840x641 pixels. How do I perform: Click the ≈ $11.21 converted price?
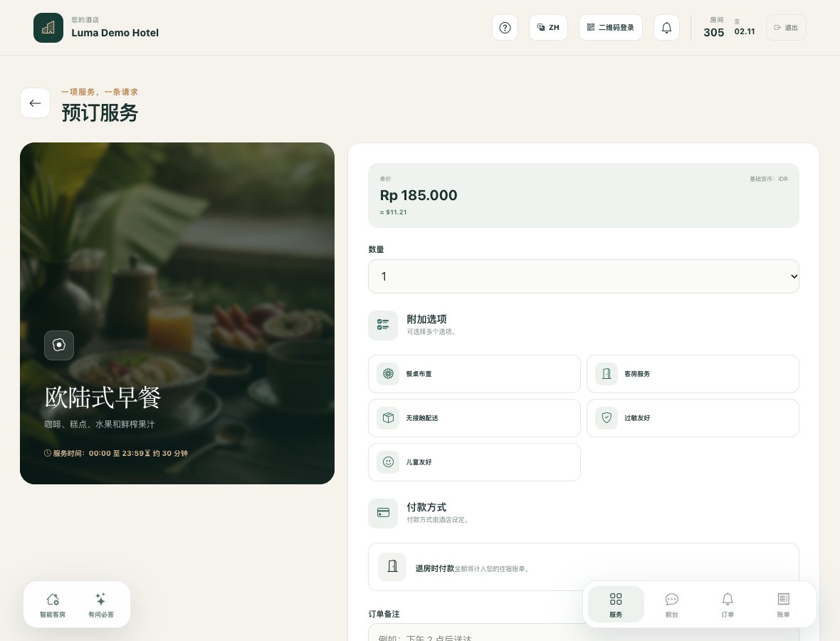click(393, 212)
